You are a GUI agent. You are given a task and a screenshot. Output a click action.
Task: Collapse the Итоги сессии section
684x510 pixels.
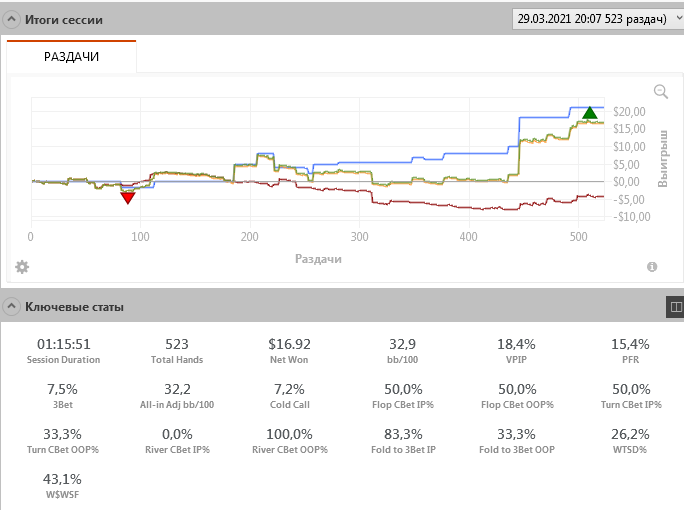(12, 19)
